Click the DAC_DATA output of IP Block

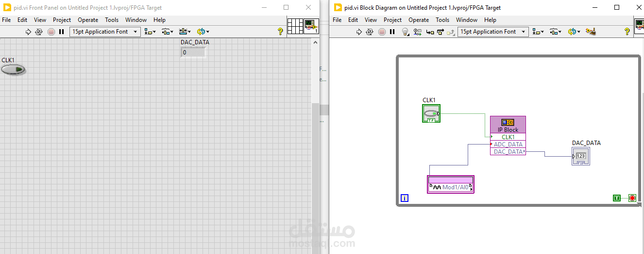click(508, 152)
